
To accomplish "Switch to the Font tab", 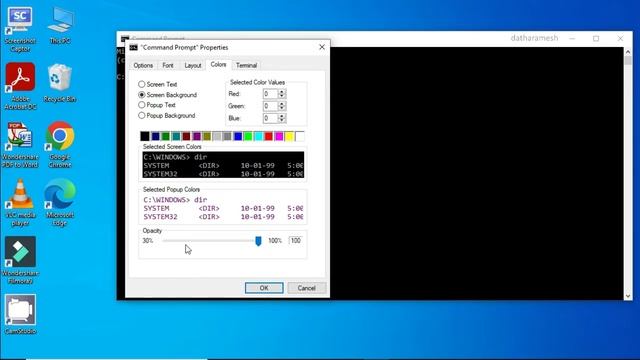I will click(x=168, y=65).
